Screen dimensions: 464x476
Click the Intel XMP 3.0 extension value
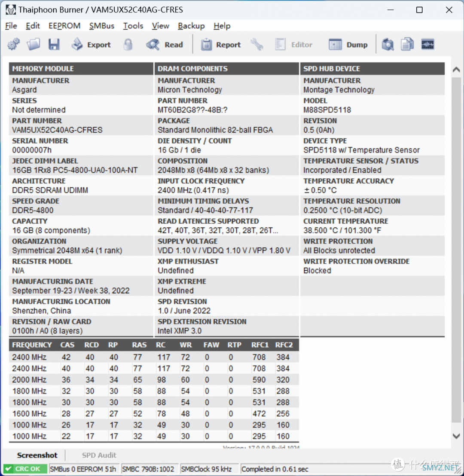pos(180,331)
